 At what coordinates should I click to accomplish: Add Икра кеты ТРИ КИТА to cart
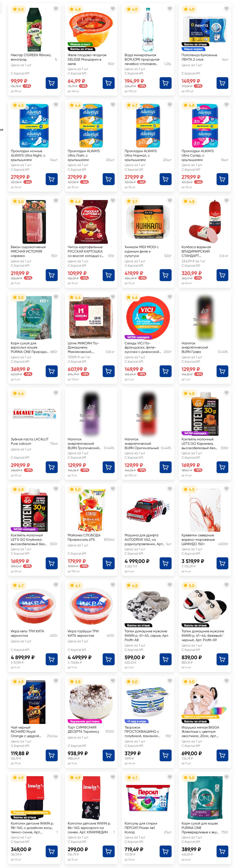click(52, 659)
